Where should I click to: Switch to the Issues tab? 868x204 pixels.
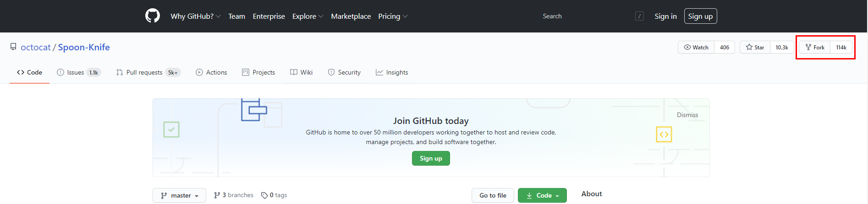(x=79, y=72)
